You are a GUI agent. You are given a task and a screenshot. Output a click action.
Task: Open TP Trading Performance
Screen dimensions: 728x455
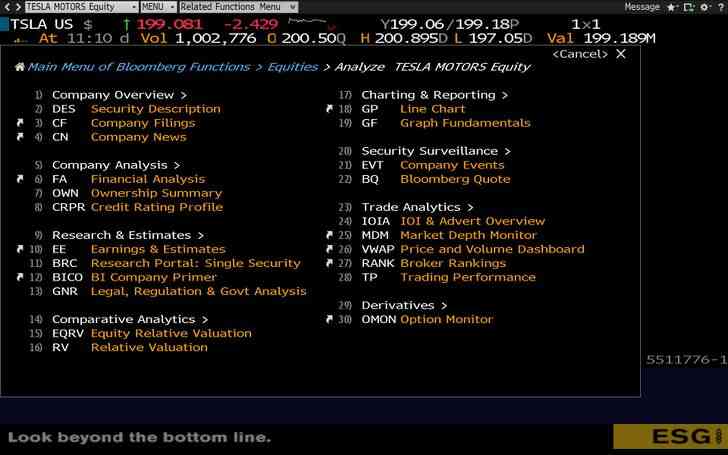coord(448,277)
